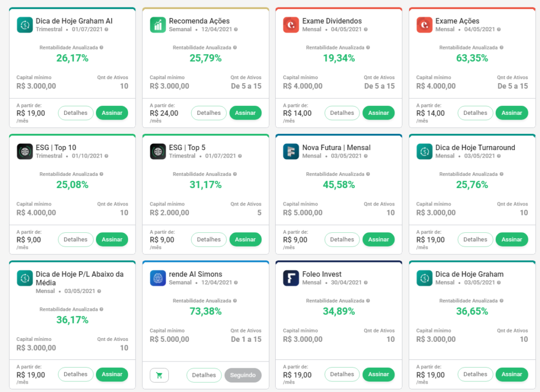Viewport: 540px width, 392px height.
Task: Click Assinar on the Foleo Invest card
Action: click(x=378, y=374)
